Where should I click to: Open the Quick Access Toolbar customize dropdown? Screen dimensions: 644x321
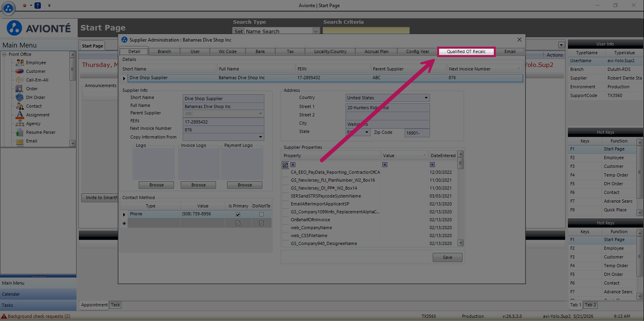pyautogui.click(x=49, y=6)
